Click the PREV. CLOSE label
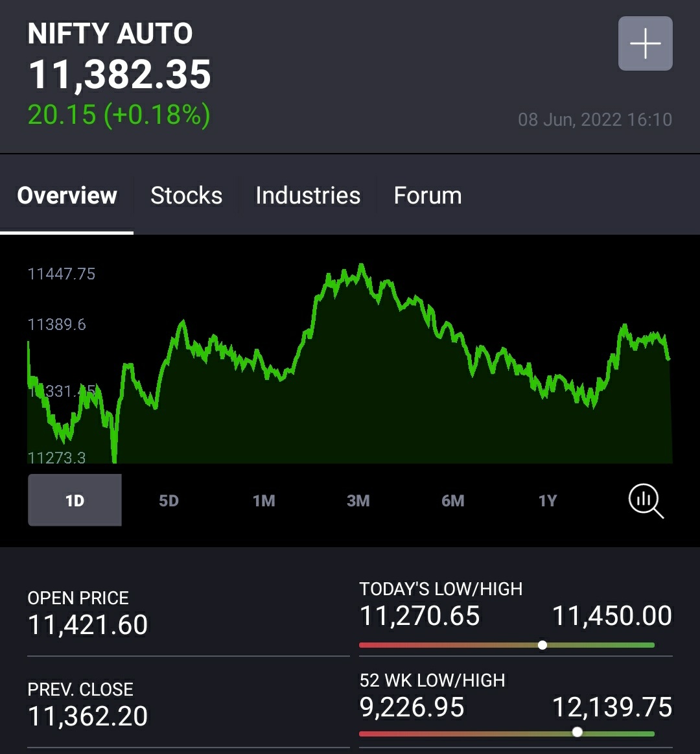 80,689
